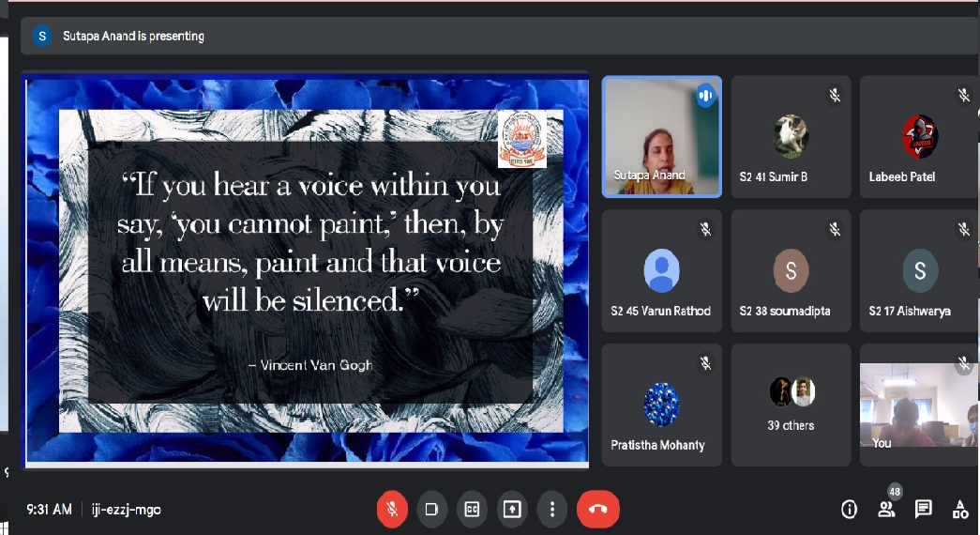Click Labeeb Patel's participant tile
The image size is (980, 535).
919,137
